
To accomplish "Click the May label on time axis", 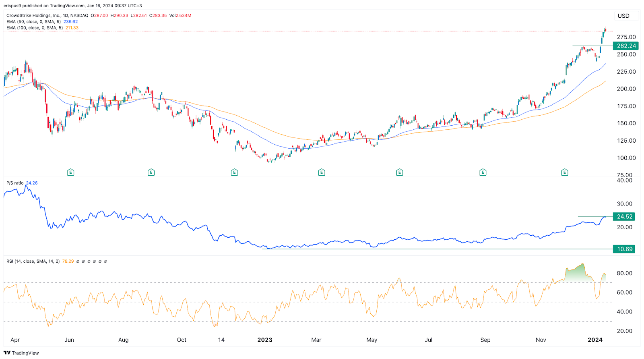I will (372, 340).
